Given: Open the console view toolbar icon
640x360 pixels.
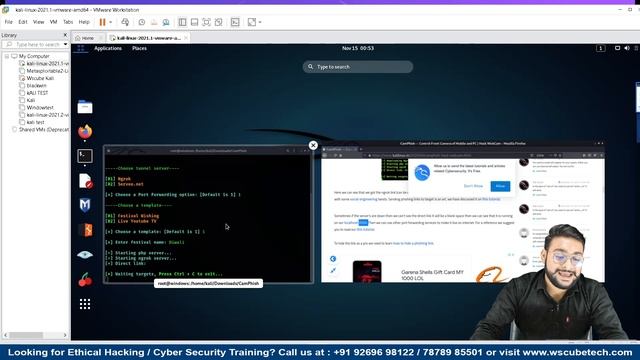Looking at the screenshot, I should 235,22.
